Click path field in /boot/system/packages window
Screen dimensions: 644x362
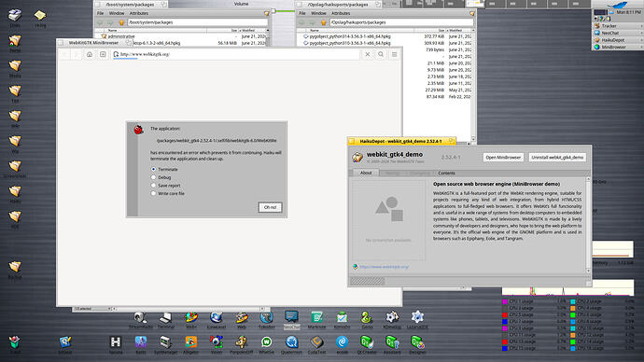click(197, 22)
